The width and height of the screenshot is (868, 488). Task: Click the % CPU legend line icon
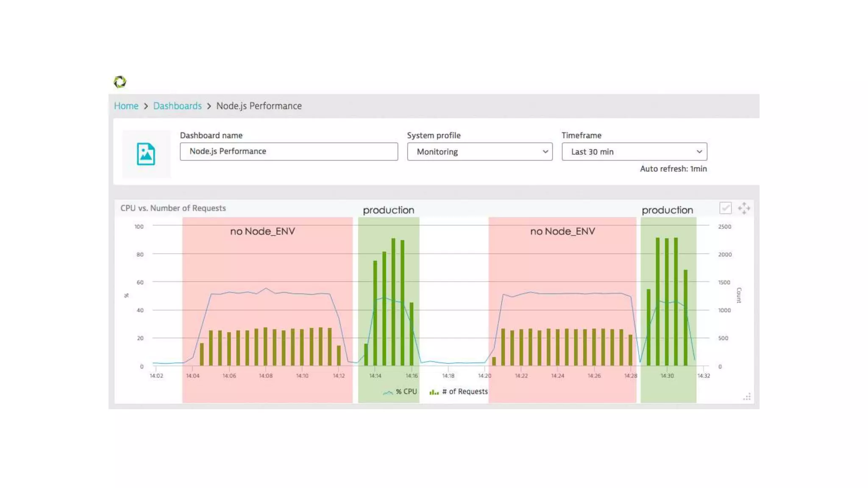click(x=387, y=392)
